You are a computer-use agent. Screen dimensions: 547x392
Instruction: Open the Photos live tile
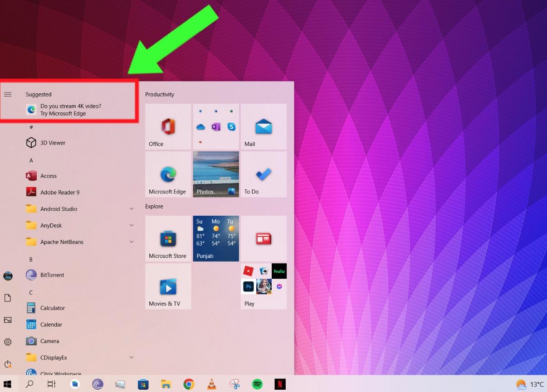(216, 174)
